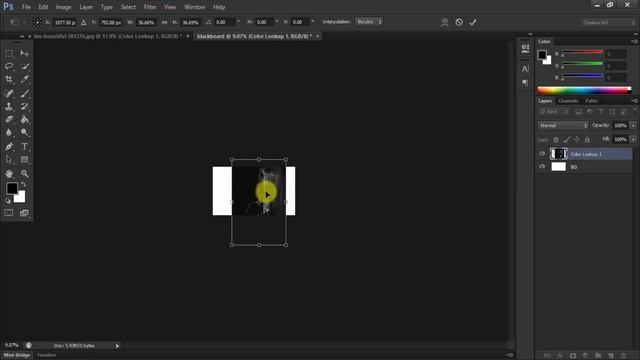Screen dimensions: 640x360
Task: Click the red channel slider
Action: coord(582,52)
